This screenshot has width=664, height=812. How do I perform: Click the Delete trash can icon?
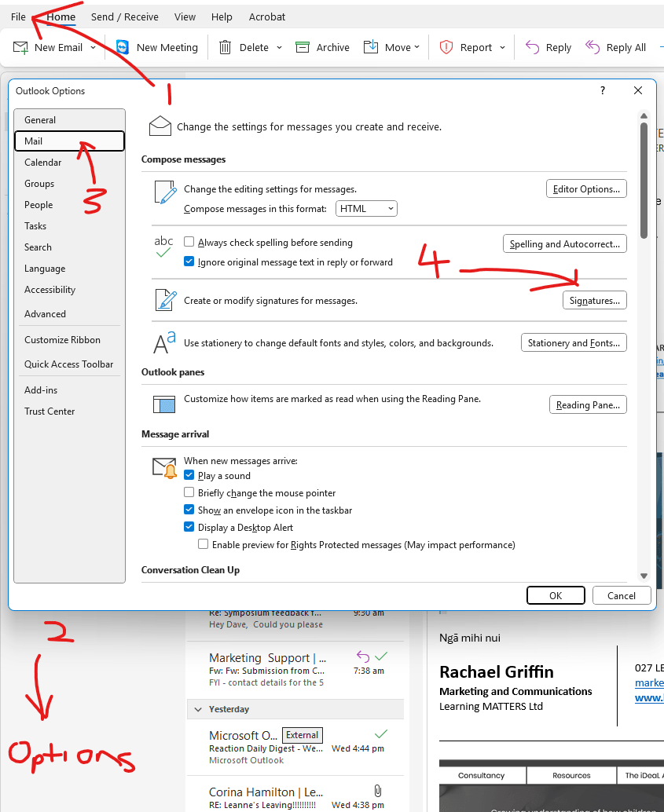point(225,48)
